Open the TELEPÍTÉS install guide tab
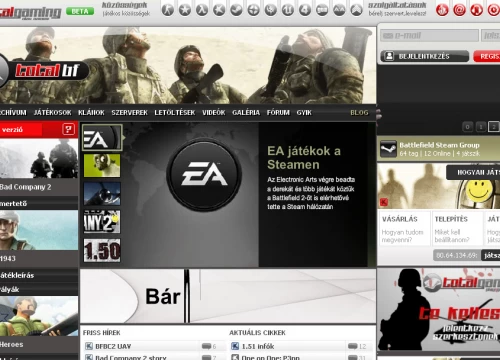Image resolution: width=500 pixels, height=360 pixels. tap(457, 228)
